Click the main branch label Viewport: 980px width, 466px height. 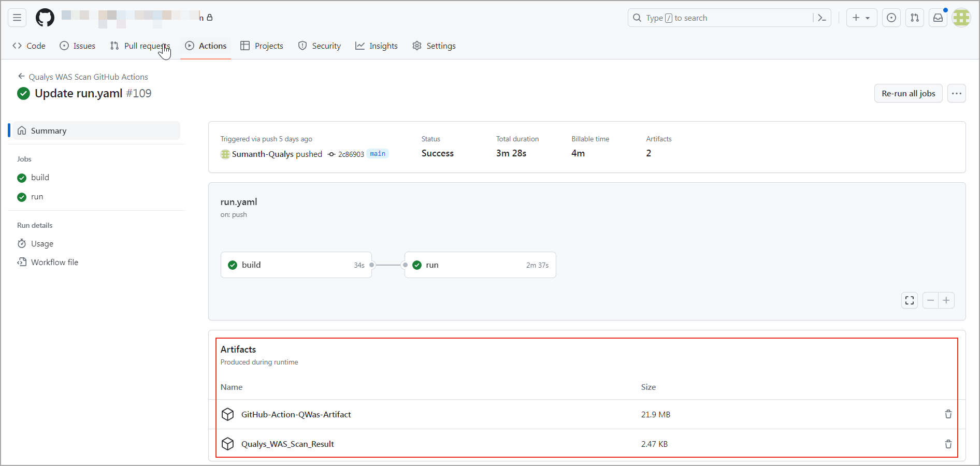pos(378,154)
